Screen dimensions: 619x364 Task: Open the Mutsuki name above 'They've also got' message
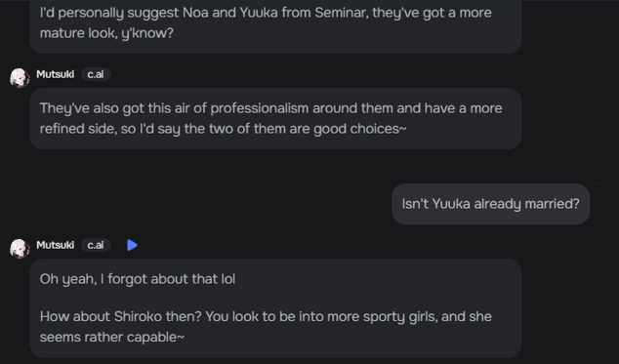coord(56,74)
